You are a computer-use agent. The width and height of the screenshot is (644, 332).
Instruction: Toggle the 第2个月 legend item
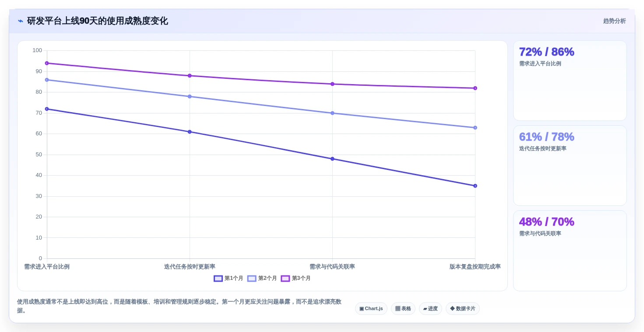262,279
